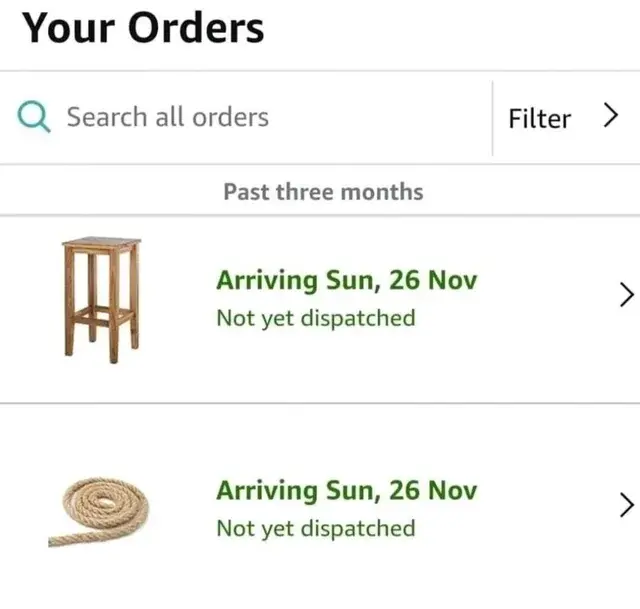This screenshot has height=609, width=640.
Task: Select the Past three months label
Action: (323, 191)
